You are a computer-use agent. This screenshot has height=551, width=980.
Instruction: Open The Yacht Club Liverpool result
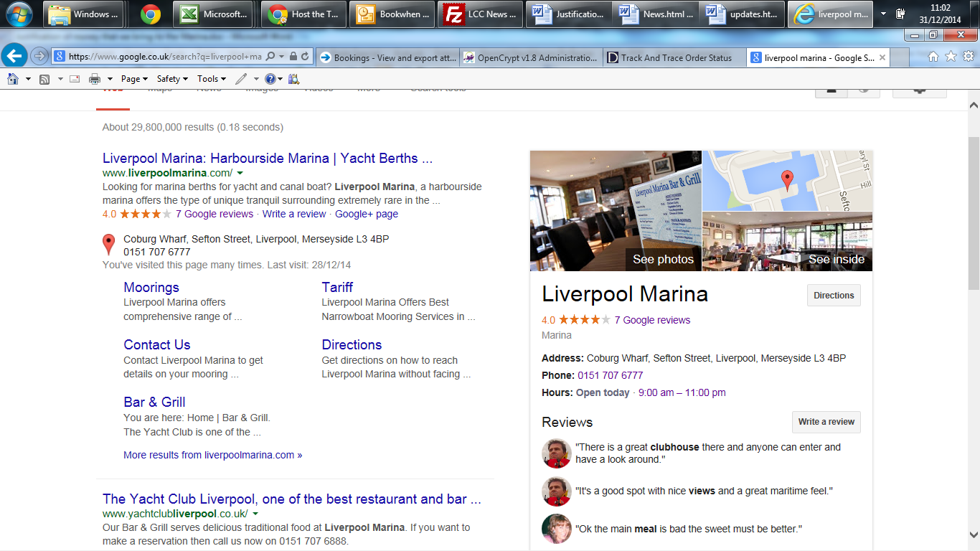point(292,499)
